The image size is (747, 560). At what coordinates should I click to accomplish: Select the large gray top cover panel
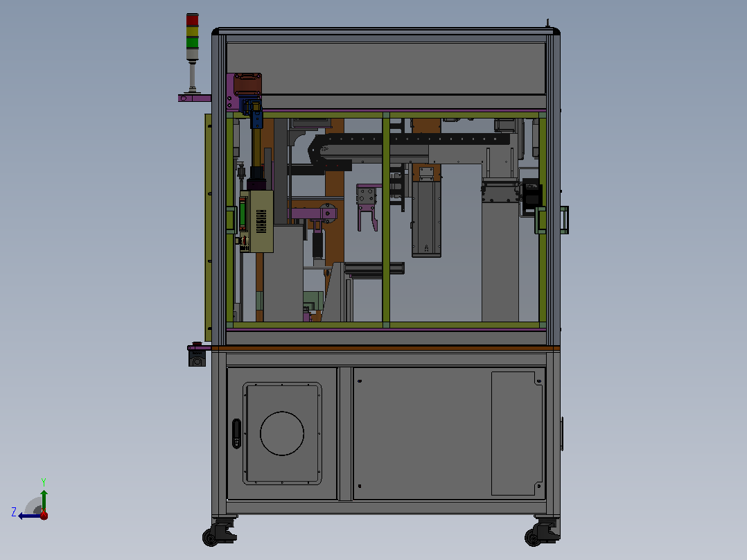click(386, 69)
